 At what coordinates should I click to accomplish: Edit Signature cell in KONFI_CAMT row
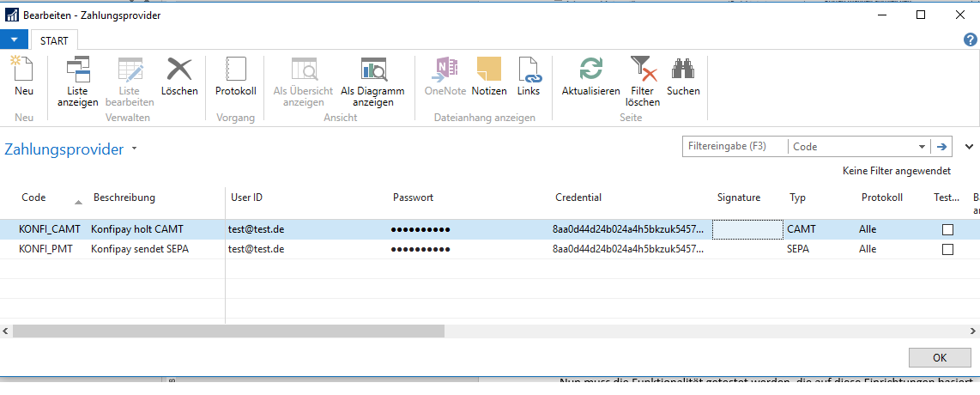(x=747, y=229)
